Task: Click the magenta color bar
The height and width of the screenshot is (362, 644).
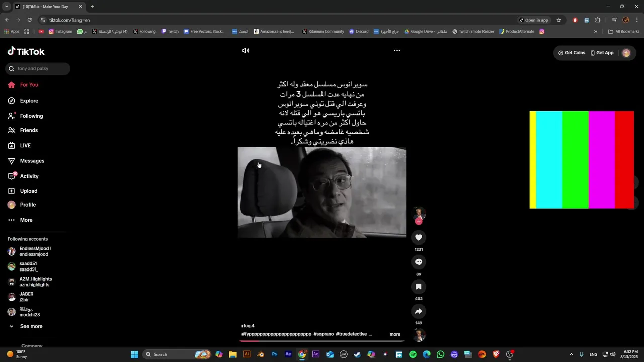Action: (x=602, y=159)
